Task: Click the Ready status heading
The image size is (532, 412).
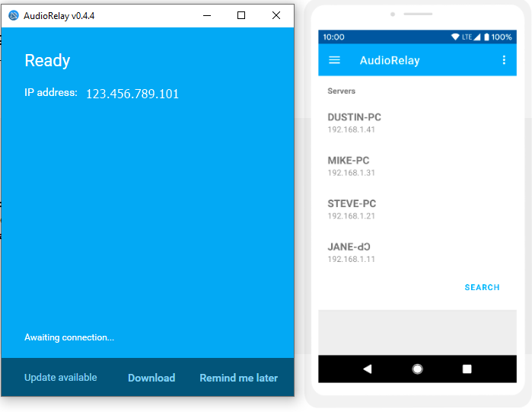Action: (47, 61)
